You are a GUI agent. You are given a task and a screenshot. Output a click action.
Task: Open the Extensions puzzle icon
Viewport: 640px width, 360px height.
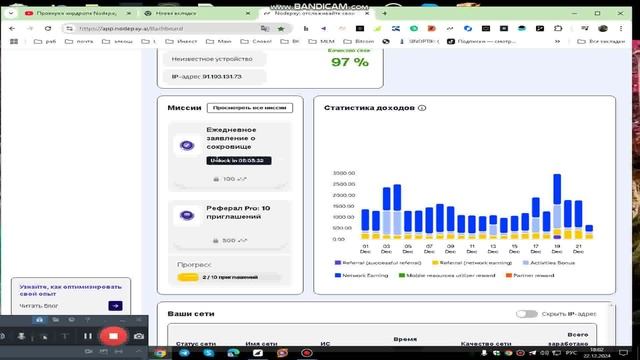[558, 28]
